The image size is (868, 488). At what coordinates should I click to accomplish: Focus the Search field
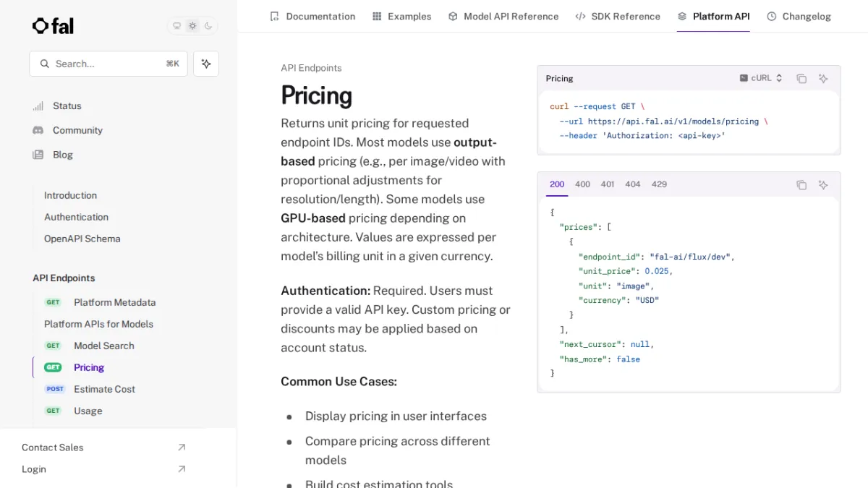(x=109, y=64)
